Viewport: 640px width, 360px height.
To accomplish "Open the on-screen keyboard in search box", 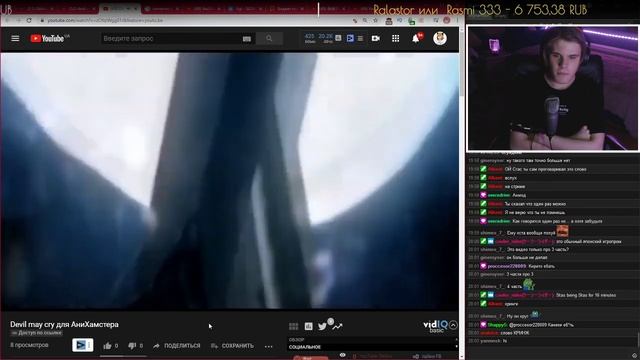I will pos(247,39).
